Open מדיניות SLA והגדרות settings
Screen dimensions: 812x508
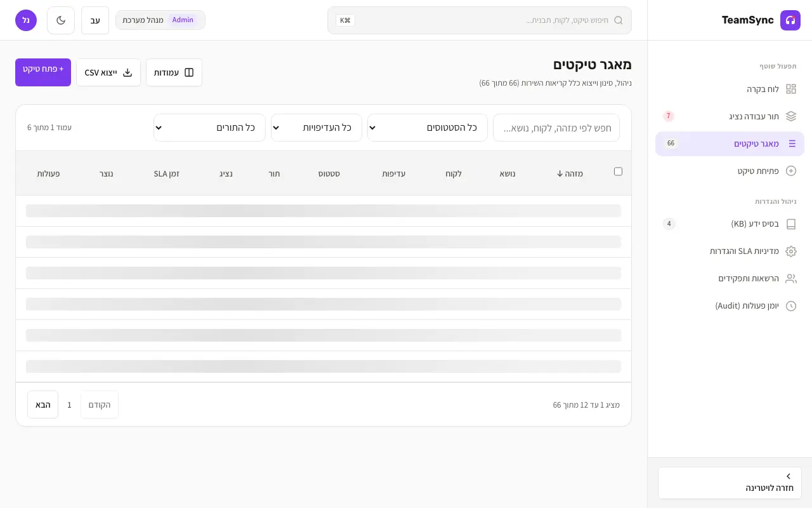pyautogui.click(x=730, y=251)
